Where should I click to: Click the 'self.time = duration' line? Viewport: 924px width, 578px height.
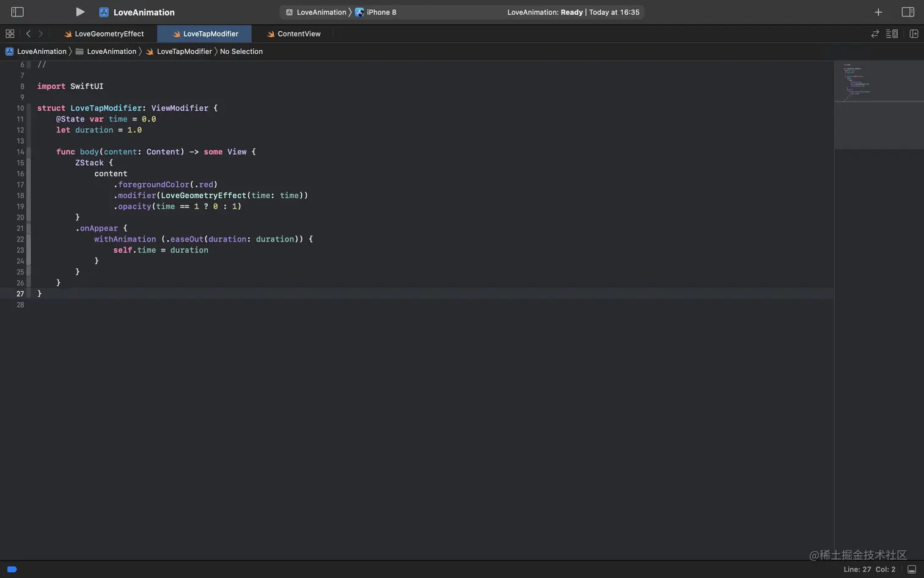point(161,250)
